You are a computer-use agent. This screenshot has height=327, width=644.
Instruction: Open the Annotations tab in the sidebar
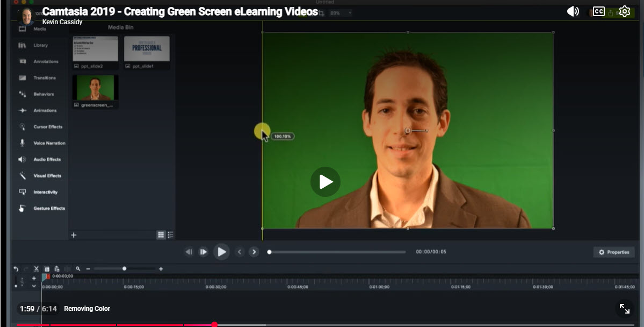coord(23,61)
